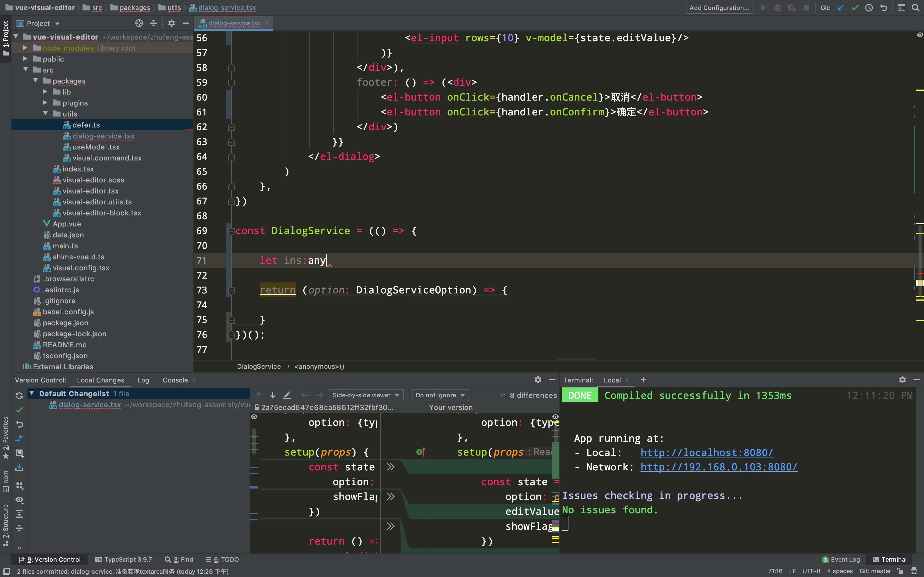Switch to the Log tab
Screen dimensions: 924x577
coord(143,380)
